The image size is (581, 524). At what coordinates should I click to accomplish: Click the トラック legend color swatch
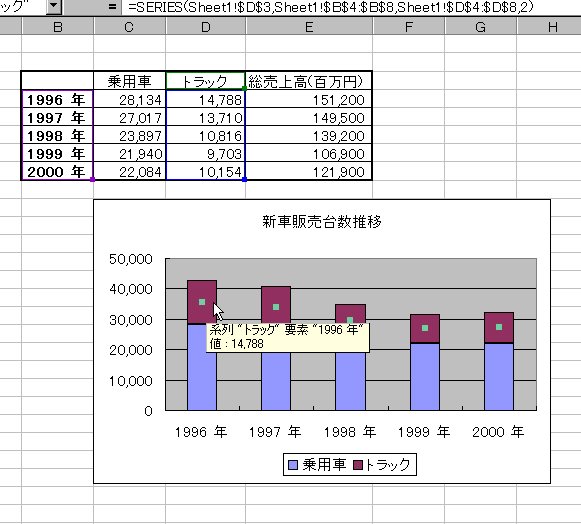pyautogui.click(x=358, y=465)
